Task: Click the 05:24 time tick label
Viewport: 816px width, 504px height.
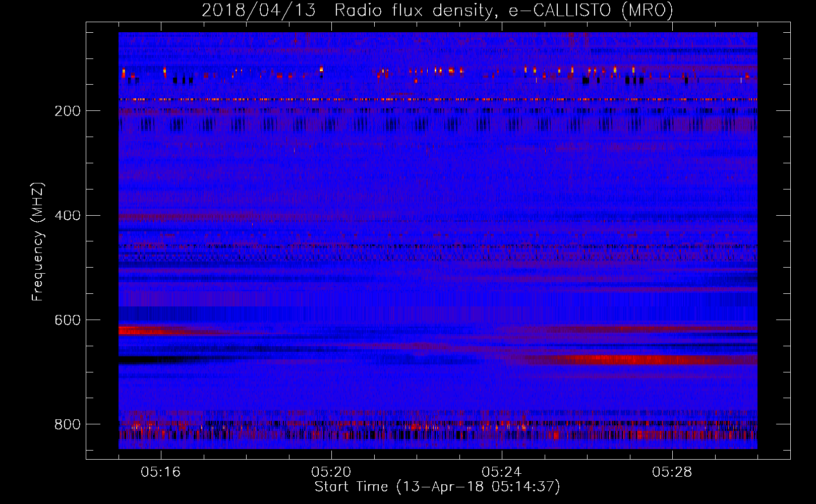Action: click(x=502, y=472)
